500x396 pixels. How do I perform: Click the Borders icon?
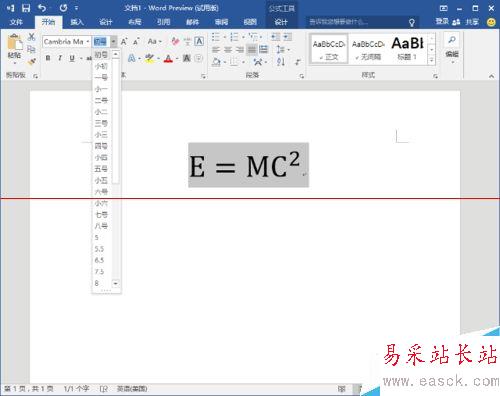tap(234, 62)
